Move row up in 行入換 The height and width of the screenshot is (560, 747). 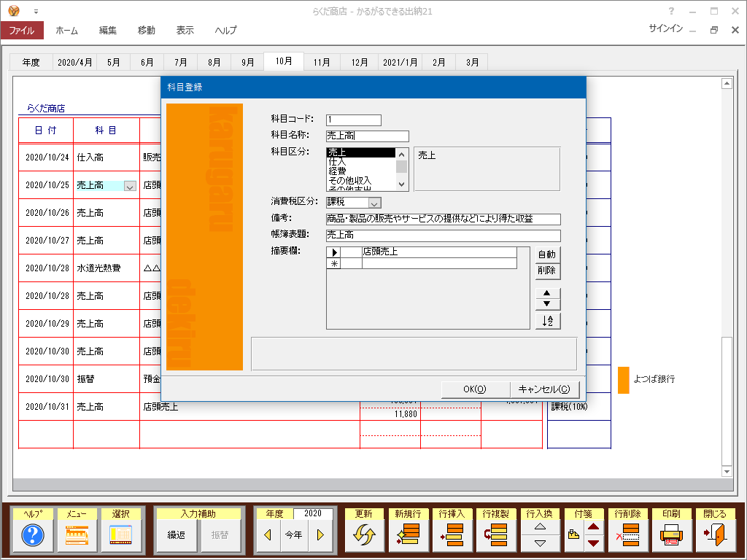pos(540,526)
